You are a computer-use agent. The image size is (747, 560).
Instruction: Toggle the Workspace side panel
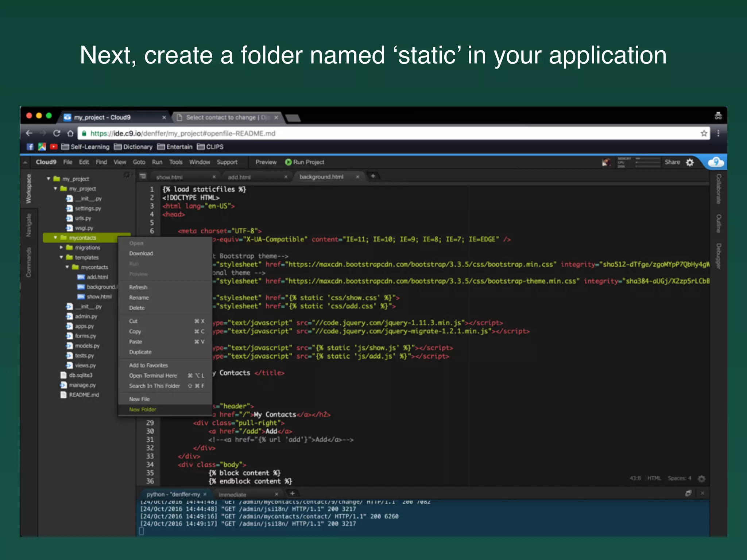(x=29, y=188)
